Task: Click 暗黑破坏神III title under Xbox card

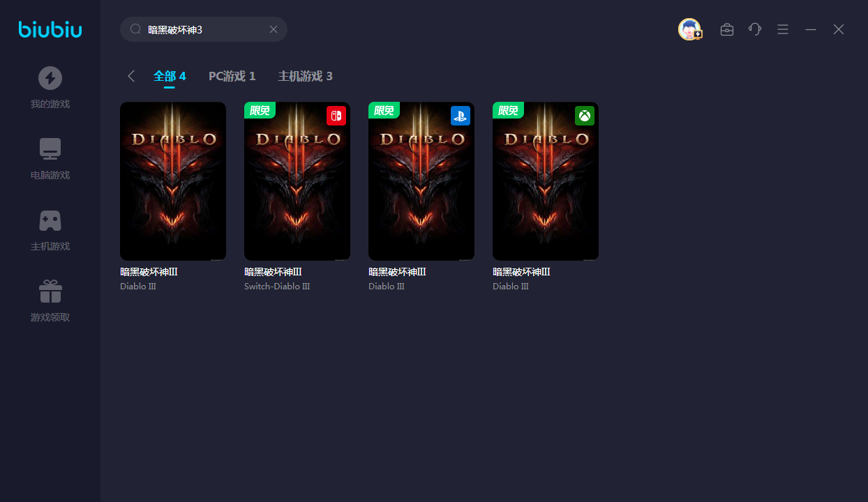Action: [521, 272]
